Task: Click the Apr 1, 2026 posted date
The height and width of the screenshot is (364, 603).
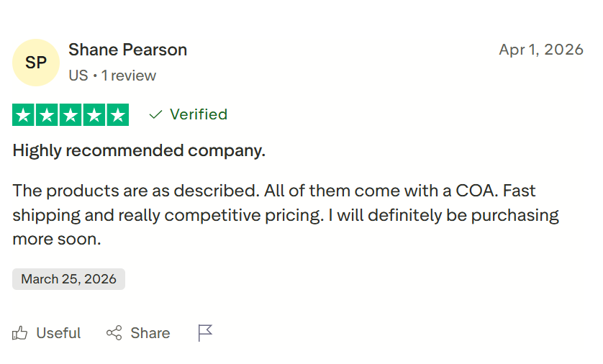Action: [540, 50]
